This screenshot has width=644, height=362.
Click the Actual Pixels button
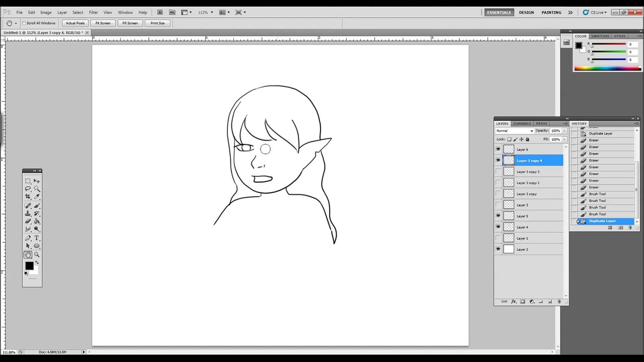75,23
